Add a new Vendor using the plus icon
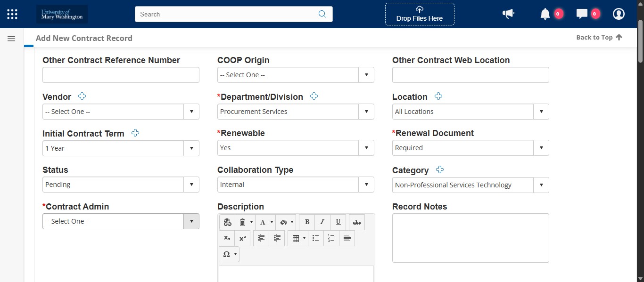The image size is (644, 282). 82,96
